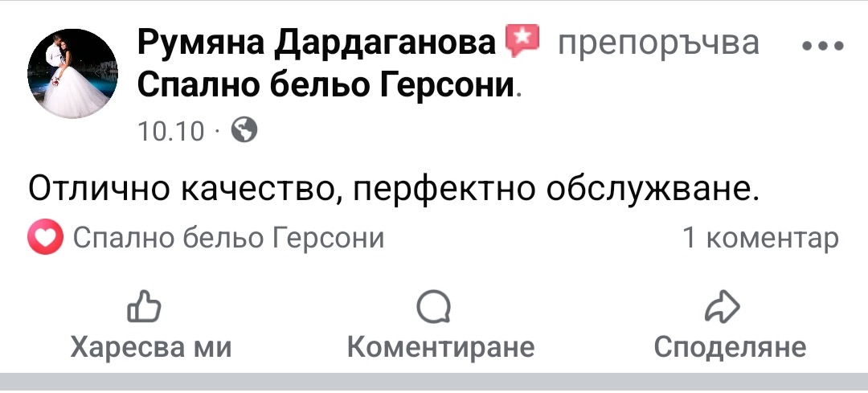Click the red heart reaction icon
The height and width of the screenshot is (393, 868).
pos(45,238)
